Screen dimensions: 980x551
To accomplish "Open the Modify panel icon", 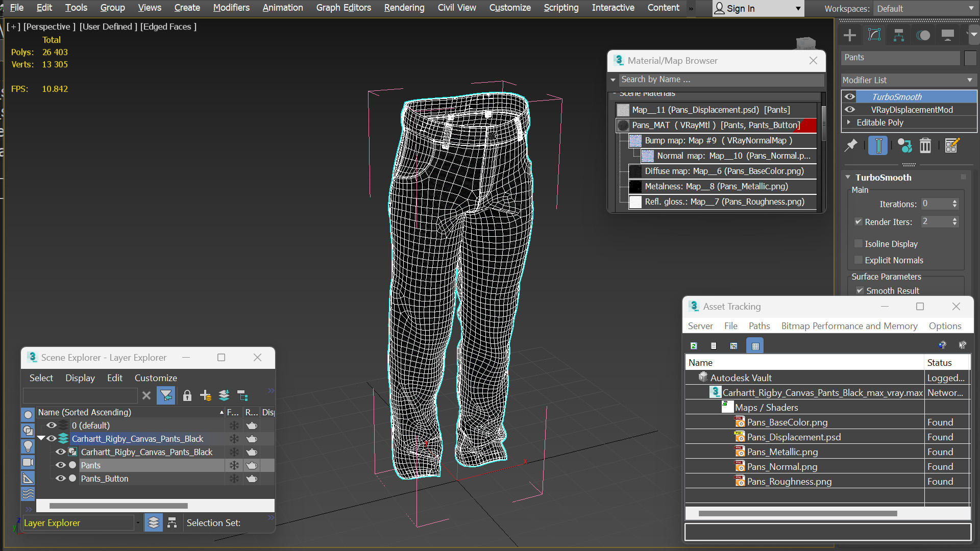I will pos(874,35).
